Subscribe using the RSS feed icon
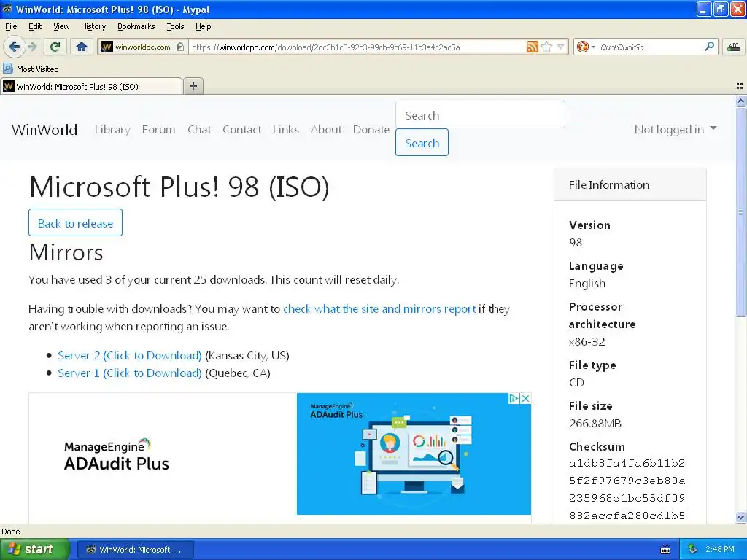Screen dimensions: 747x560 tap(532, 47)
